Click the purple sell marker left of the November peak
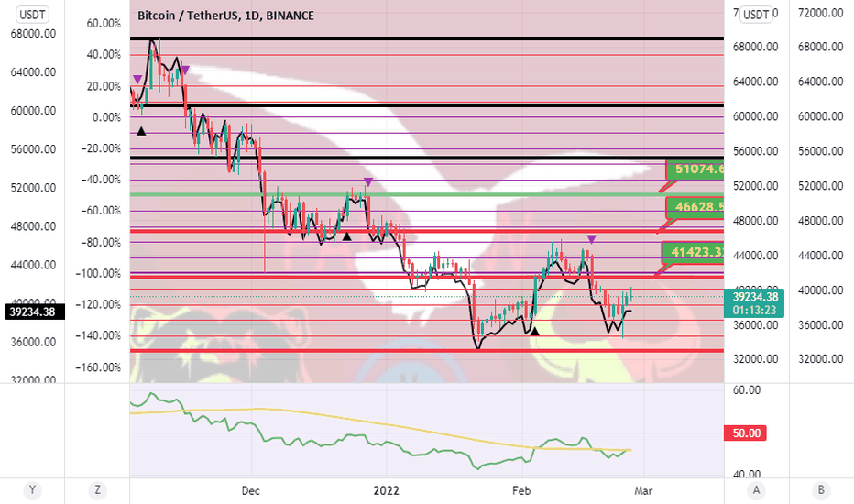Screen dimensions: 854x504 point(137,80)
